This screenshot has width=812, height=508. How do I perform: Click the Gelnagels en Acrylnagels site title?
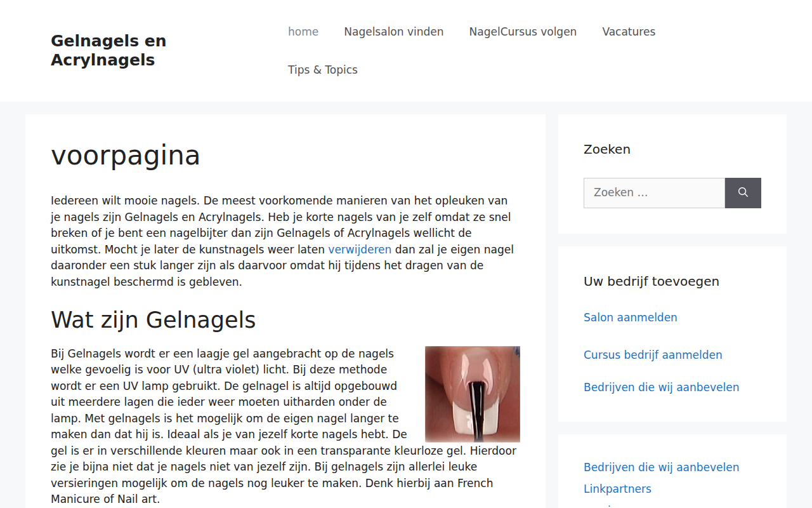coord(108,50)
